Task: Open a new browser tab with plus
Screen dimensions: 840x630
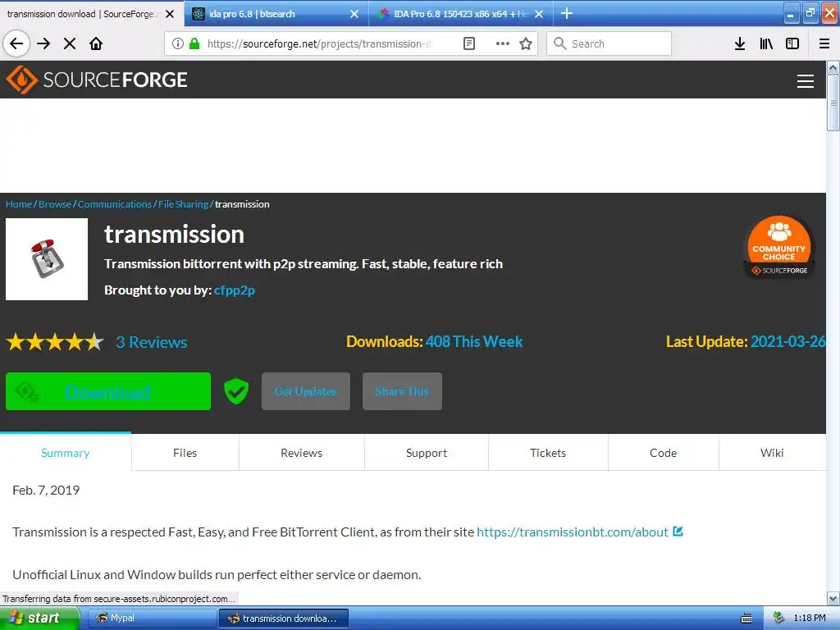Action: click(x=567, y=13)
